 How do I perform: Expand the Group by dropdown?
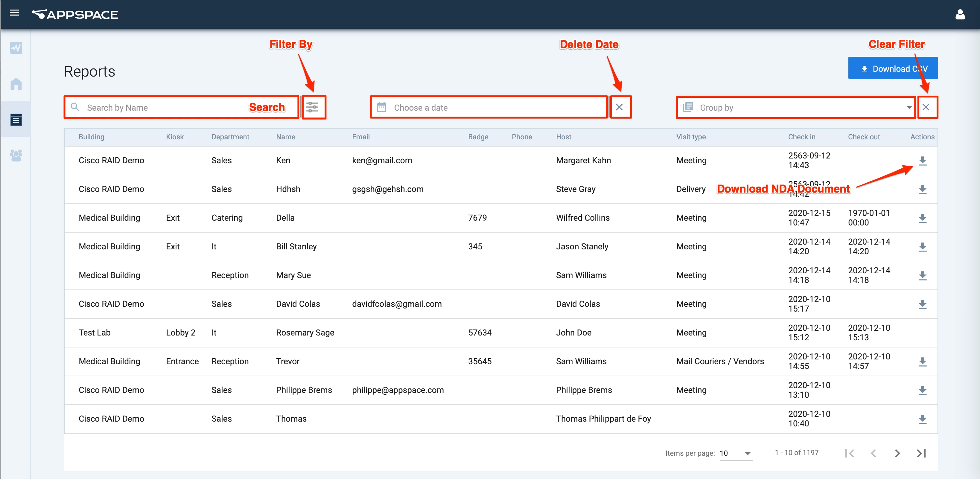[x=909, y=107]
